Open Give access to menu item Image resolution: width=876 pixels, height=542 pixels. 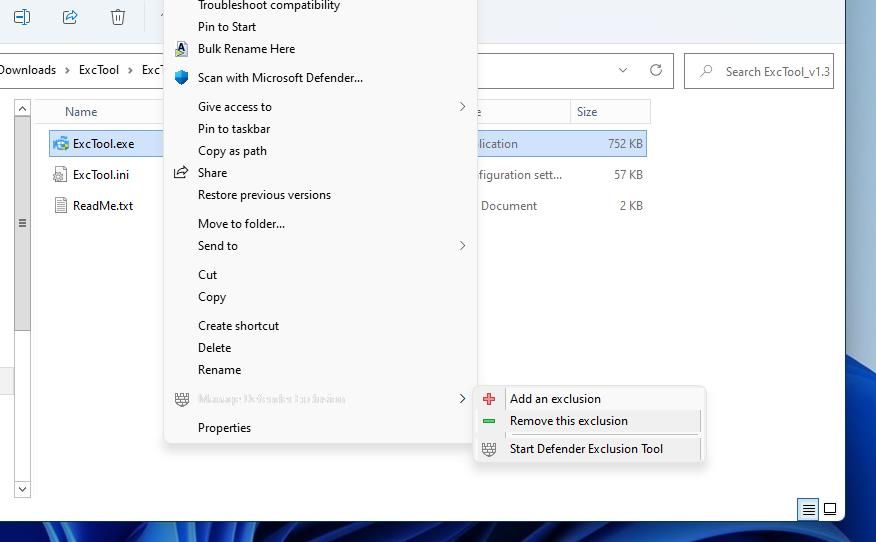point(235,107)
